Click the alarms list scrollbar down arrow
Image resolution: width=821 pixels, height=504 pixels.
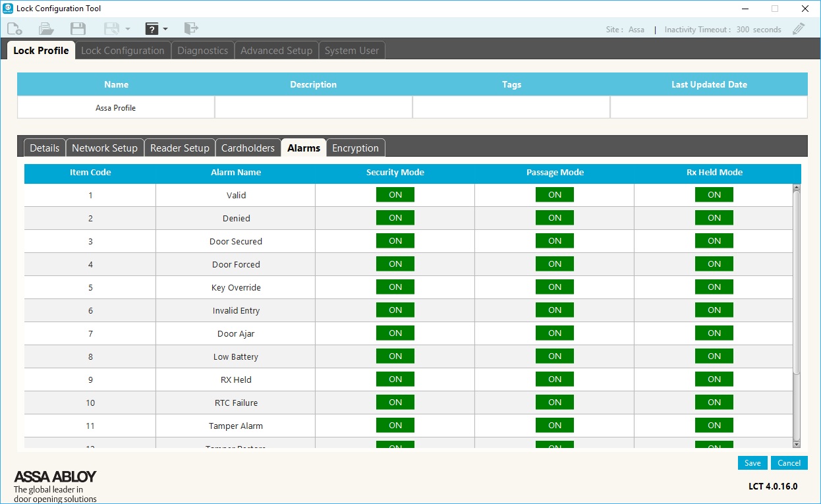797,444
